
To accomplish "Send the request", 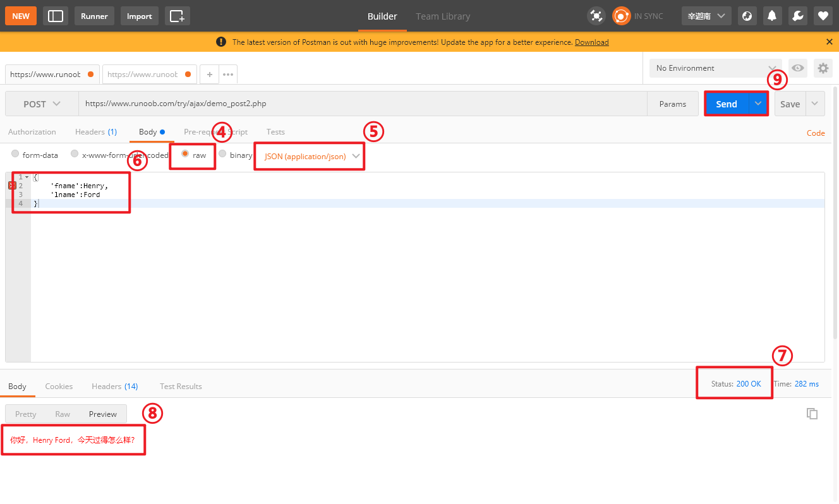I will click(727, 104).
